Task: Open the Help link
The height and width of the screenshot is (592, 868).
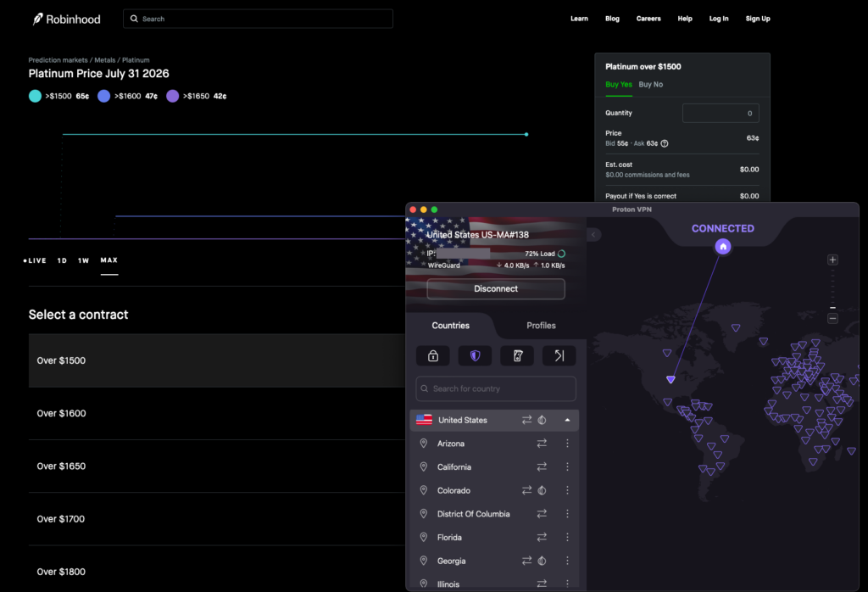Action: point(685,19)
